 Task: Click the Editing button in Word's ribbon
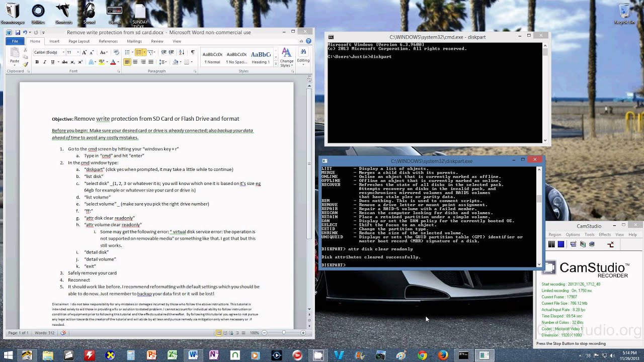[x=303, y=56]
